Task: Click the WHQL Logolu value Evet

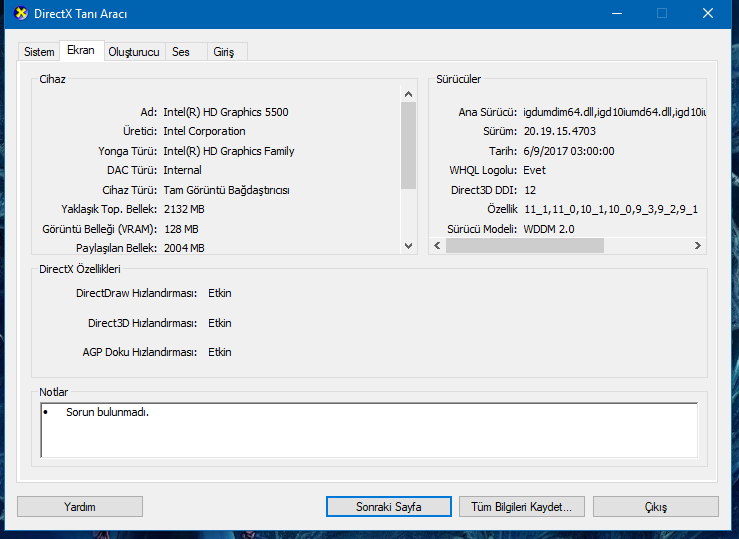Action: 534,170
